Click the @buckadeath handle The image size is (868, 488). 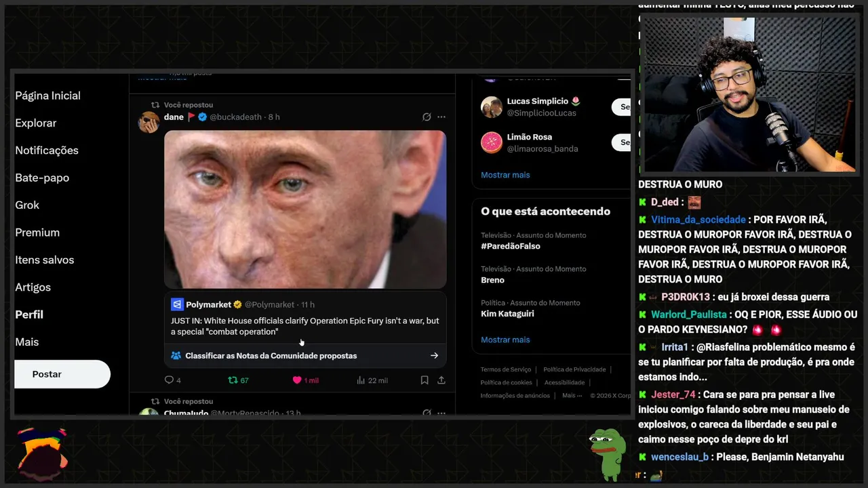tap(235, 117)
